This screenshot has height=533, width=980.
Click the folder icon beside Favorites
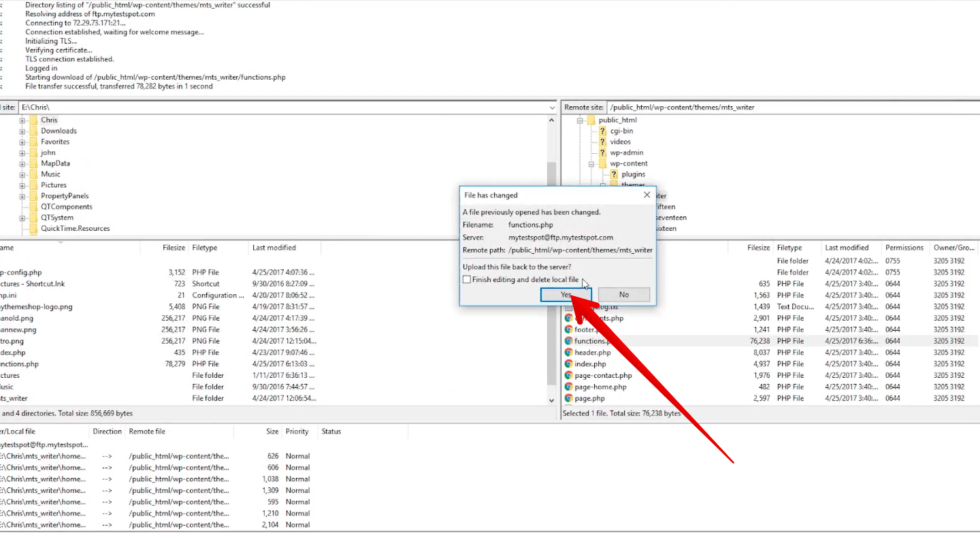point(33,142)
